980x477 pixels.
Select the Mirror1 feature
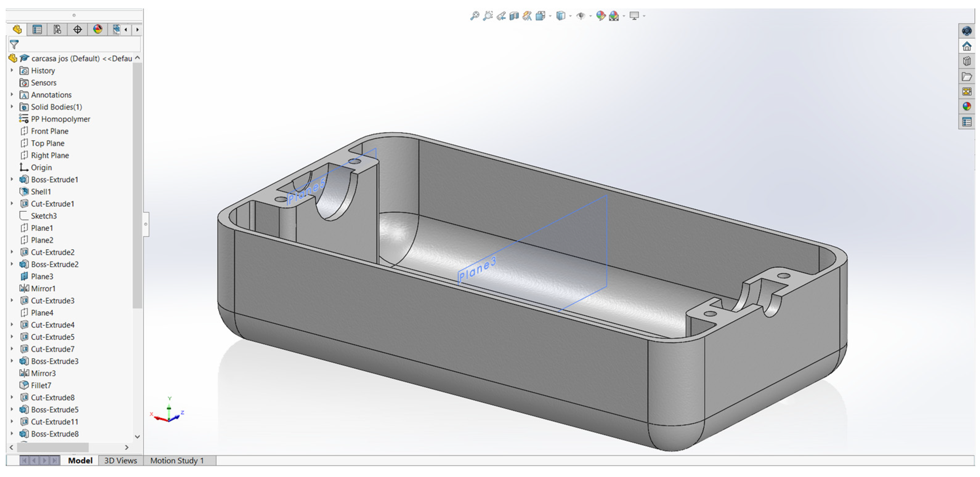click(43, 288)
